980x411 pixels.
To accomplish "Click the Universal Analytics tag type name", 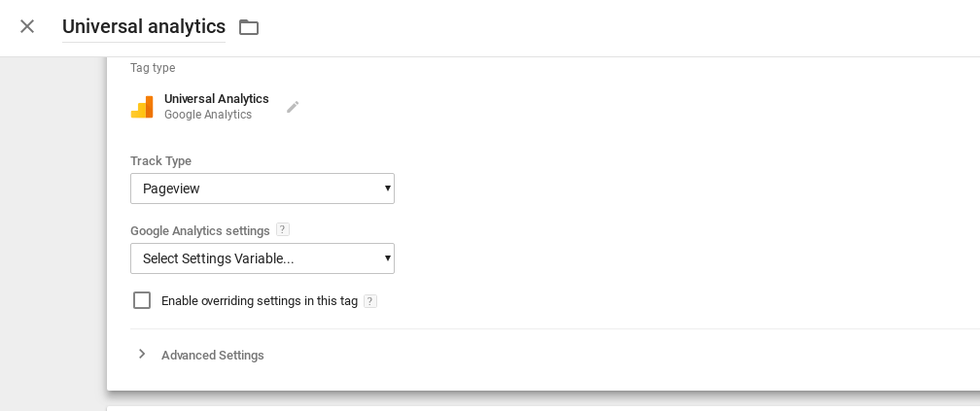I will click(217, 99).
